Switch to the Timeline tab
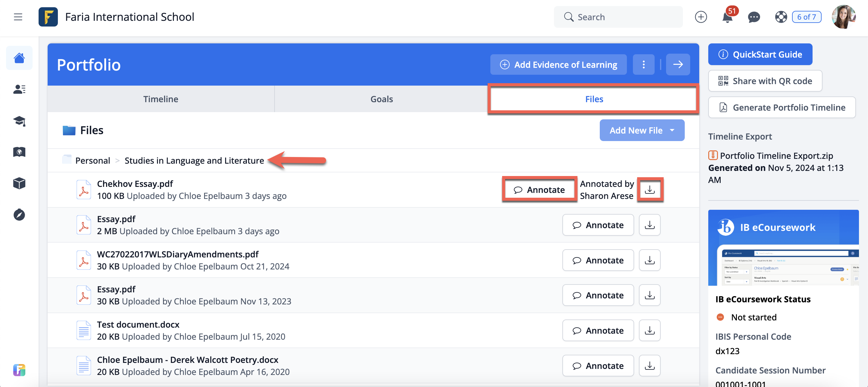Viewport: 868px width, 387px height. pyautogui.click(x=161, y=99)
